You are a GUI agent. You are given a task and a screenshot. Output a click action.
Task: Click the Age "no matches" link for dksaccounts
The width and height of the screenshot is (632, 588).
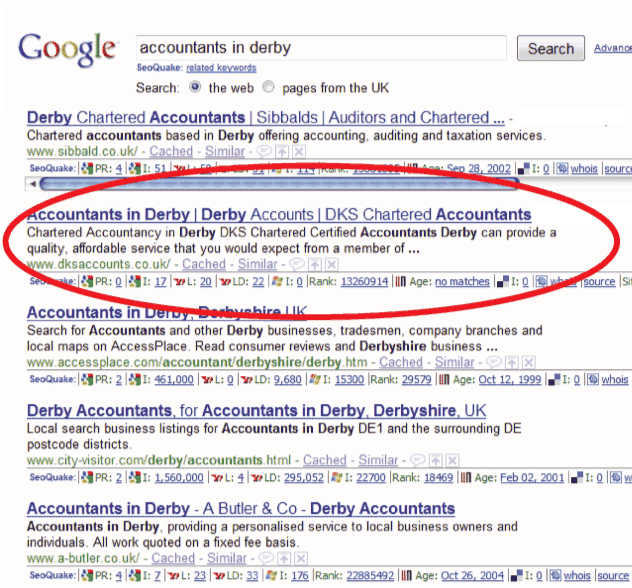[462, 281]
